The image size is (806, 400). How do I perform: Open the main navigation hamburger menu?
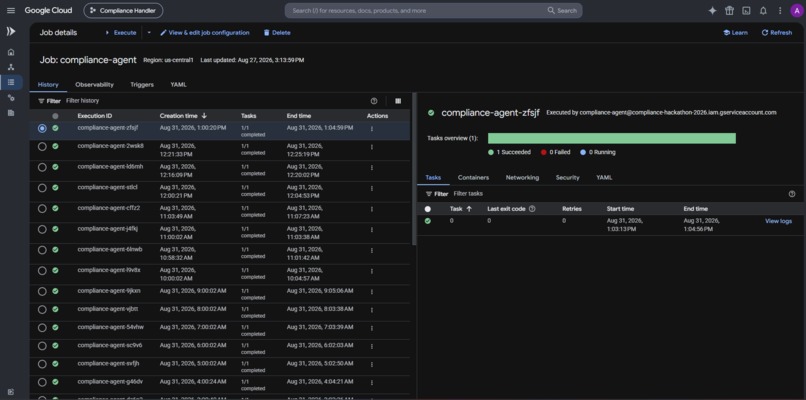point(11,10)
